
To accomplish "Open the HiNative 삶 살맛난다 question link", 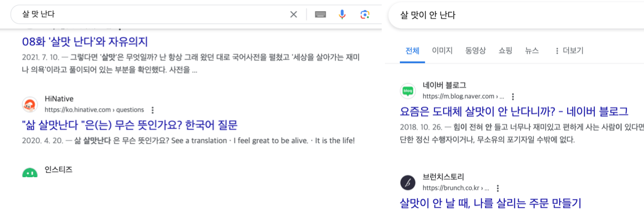I will coord(130,125).
